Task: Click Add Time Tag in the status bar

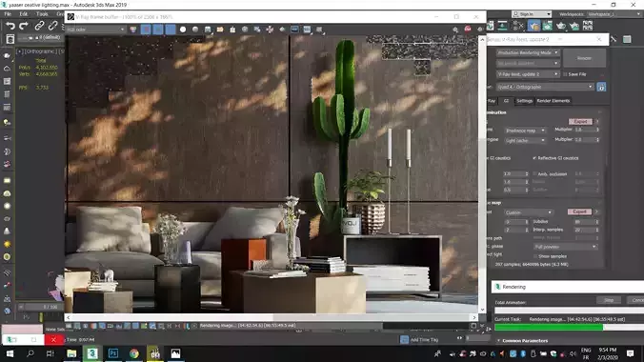Action: [x=424, y=340]
